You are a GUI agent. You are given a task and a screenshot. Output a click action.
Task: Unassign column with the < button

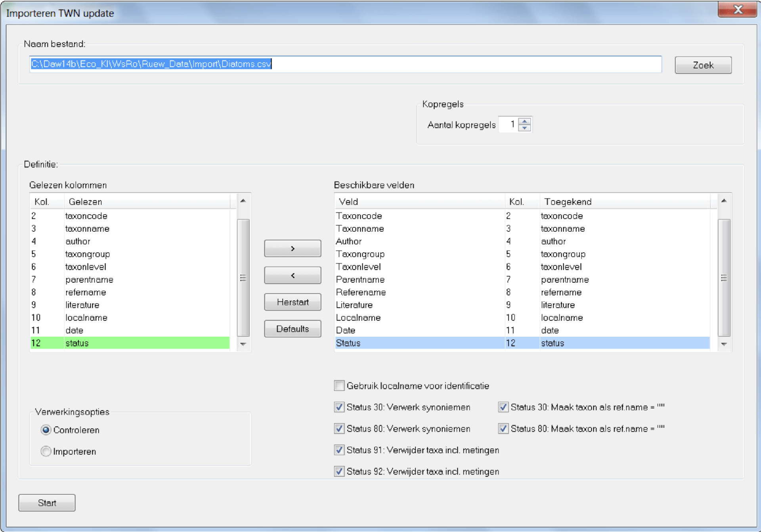pyautogui.click(x=293, y=275)
